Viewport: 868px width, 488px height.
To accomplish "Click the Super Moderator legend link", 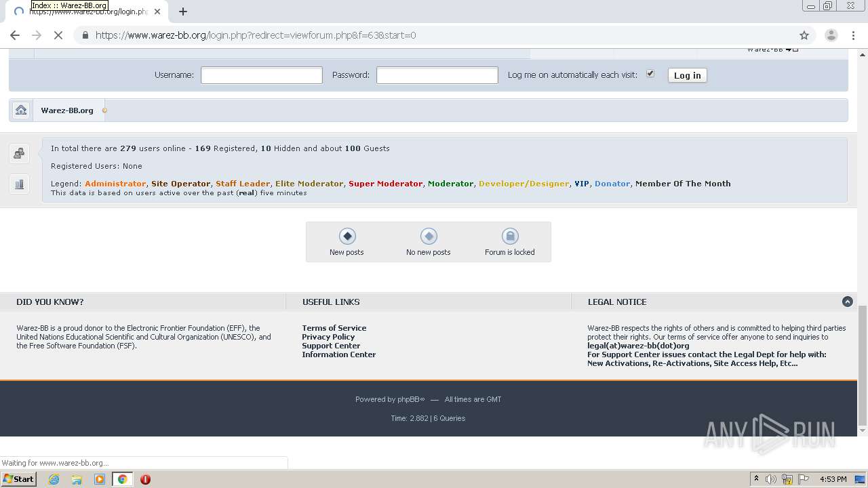I will pyautogui.click(x=385, y=184).
